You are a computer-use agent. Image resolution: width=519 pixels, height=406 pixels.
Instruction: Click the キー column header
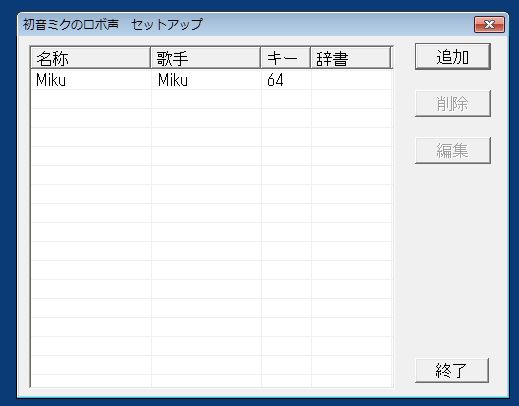tap(285, 58)
